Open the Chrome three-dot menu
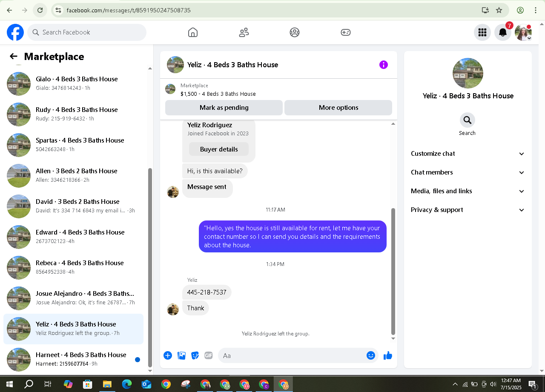The width and height of the screenshot is (545, 392). pos(536,10)
